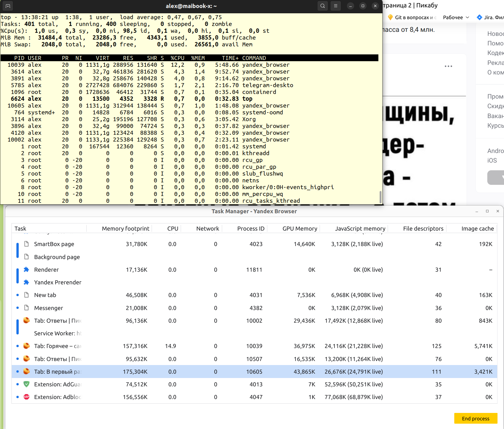Select the Tab: В первый ра task label
The height and width of the screenshot is (429, 504).
click(x=58, y=372)
